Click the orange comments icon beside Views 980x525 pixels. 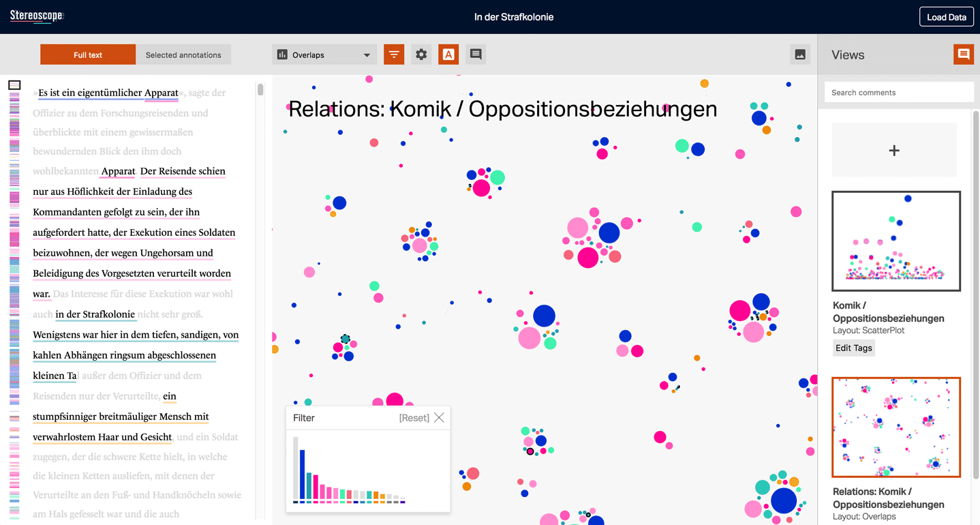pos(963,55)
